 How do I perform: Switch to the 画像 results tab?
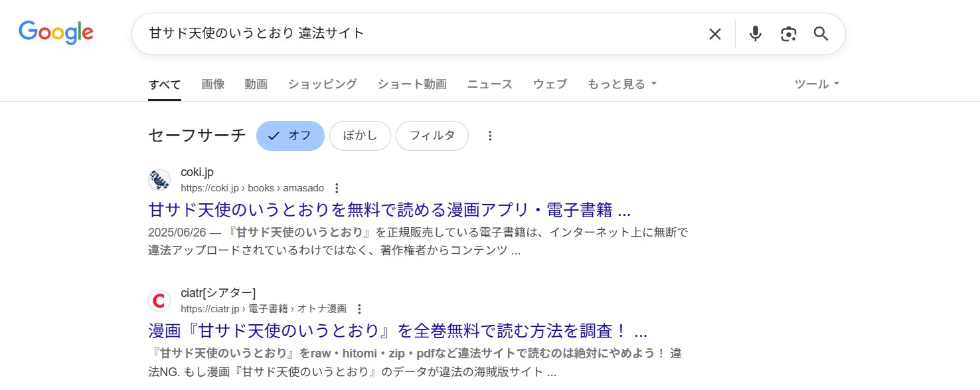click(212, 84)
